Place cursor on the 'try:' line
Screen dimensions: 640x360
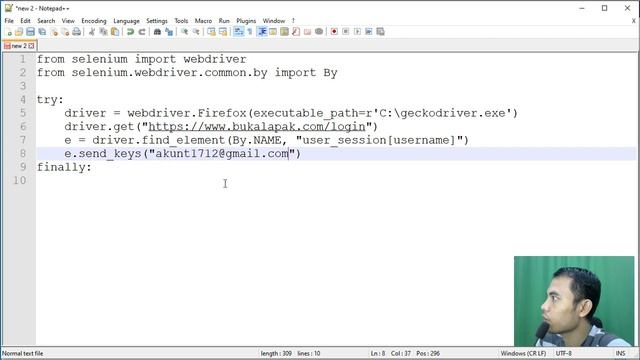(50, 100)
